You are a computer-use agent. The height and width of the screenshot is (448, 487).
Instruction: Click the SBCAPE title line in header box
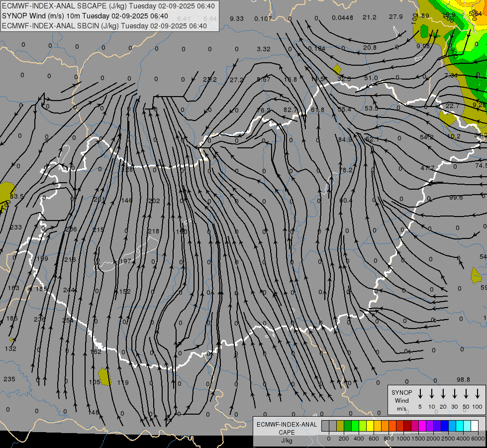[x=108, y=6]
